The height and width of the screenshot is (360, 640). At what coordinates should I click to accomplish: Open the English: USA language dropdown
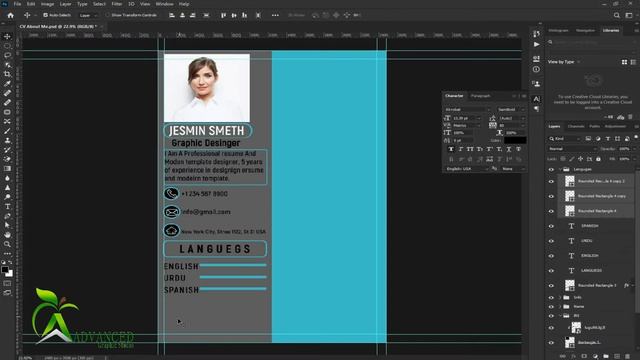pos(467,169)
